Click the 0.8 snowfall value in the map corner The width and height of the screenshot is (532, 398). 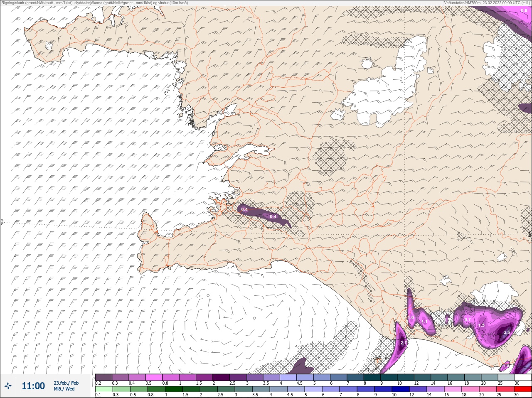(524, 10)
